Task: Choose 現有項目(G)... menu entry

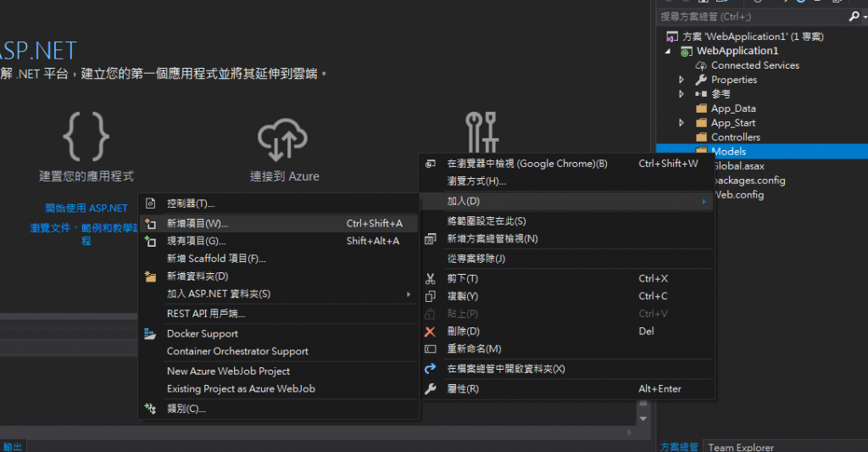Action: click(x=279, y=241)
